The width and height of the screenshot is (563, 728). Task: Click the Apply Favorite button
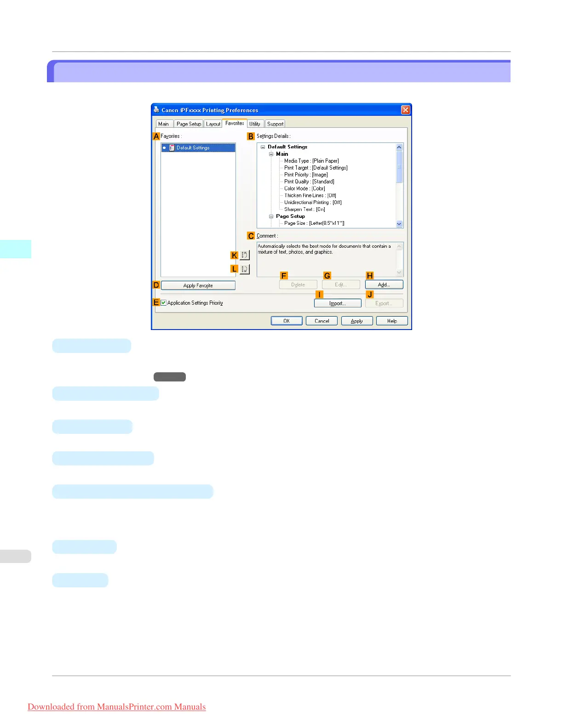pos(198,285)
